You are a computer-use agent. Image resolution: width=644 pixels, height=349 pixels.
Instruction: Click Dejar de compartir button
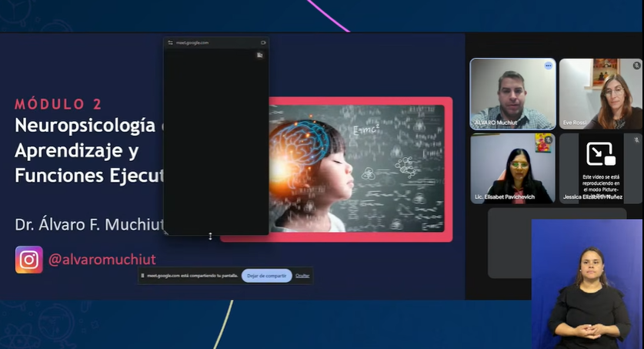point(266,276)
